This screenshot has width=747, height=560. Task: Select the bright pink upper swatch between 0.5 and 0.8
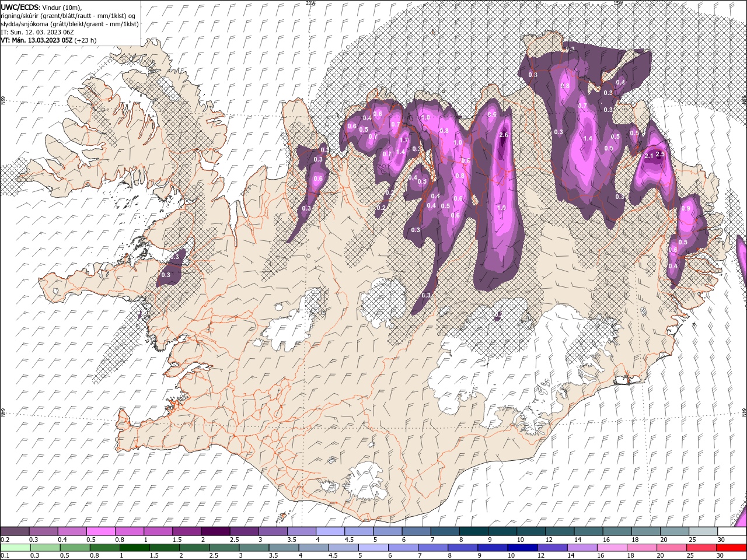point(101,531)
